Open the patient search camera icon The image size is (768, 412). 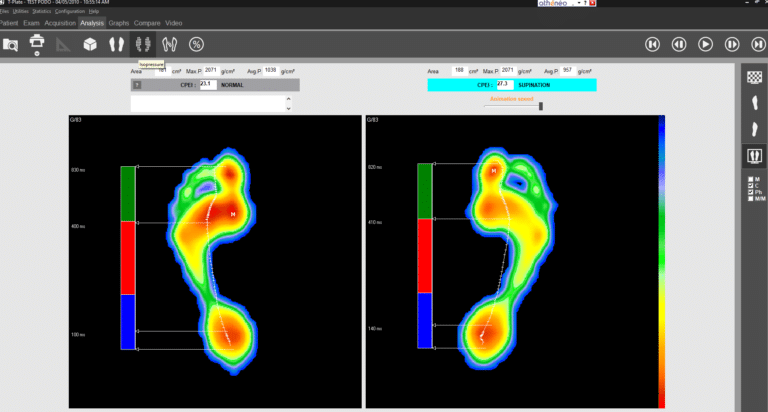point(11,44)
